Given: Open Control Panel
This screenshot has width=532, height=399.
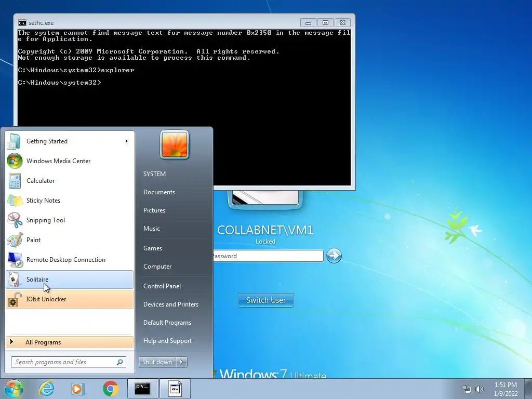Looking at the screenshot, I should point(162,286).
